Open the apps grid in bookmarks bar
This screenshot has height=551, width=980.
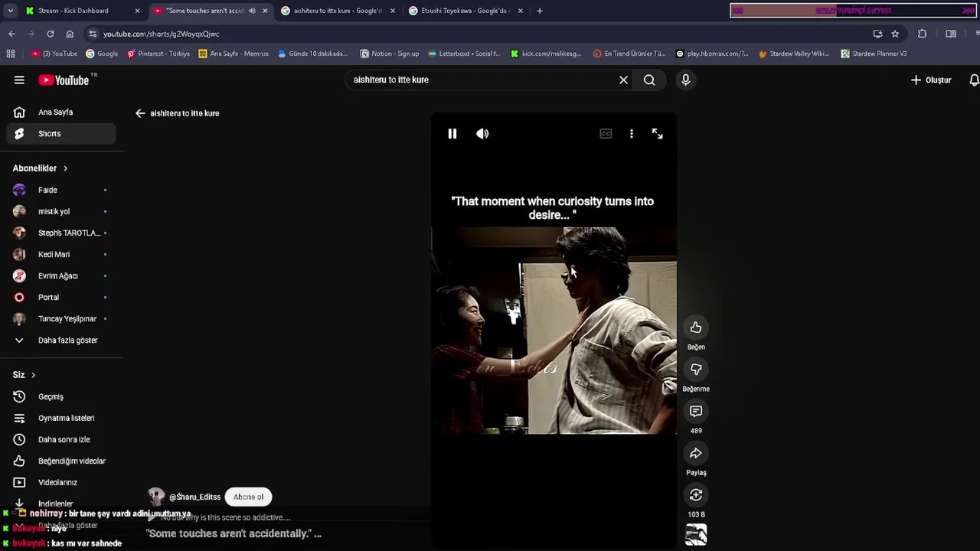tap(11, 54)
